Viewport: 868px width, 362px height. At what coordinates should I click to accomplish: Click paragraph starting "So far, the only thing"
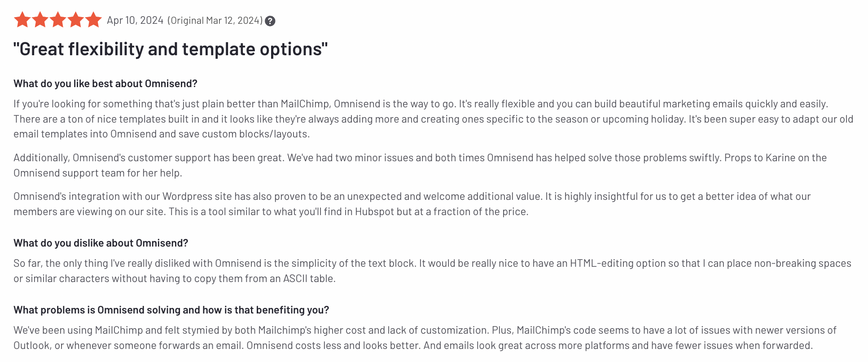pyautogui.click(x=432, y=271)
